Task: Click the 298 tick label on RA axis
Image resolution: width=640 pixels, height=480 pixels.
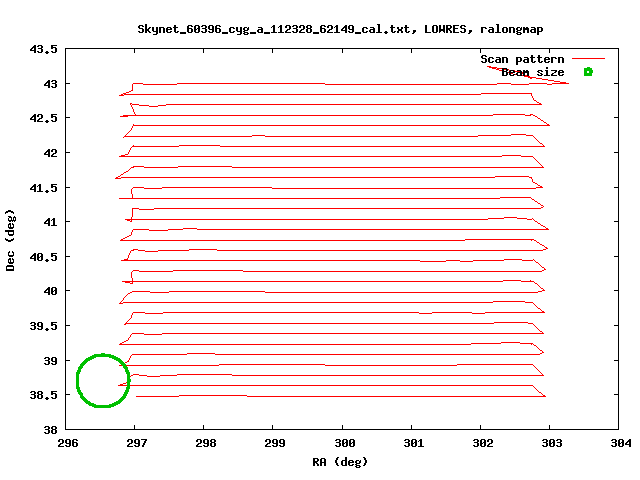Action: pos(206,443)
